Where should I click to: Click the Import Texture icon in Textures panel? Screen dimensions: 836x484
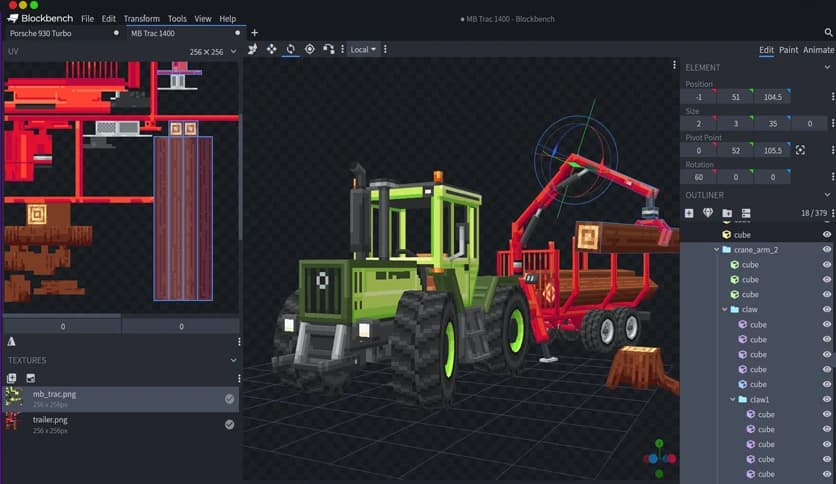pos(12,378)
